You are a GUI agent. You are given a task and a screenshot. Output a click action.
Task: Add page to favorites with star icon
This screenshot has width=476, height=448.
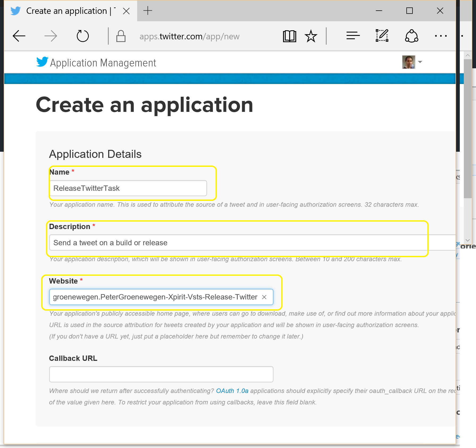[311, 36]
